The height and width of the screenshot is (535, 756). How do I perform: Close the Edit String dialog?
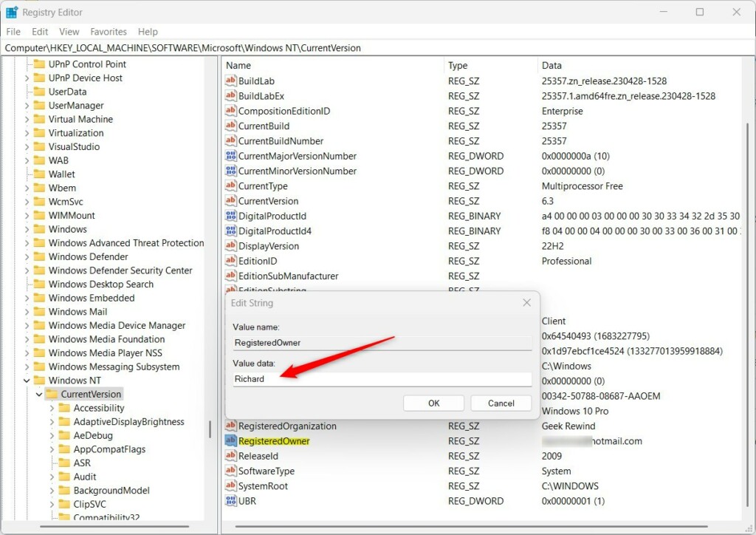pyautogui.click(x=526, y=302)
